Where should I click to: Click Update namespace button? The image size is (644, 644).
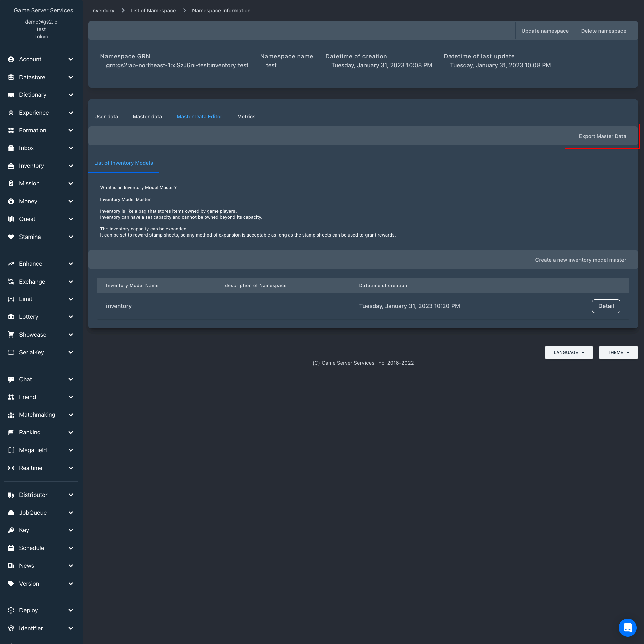545,31
